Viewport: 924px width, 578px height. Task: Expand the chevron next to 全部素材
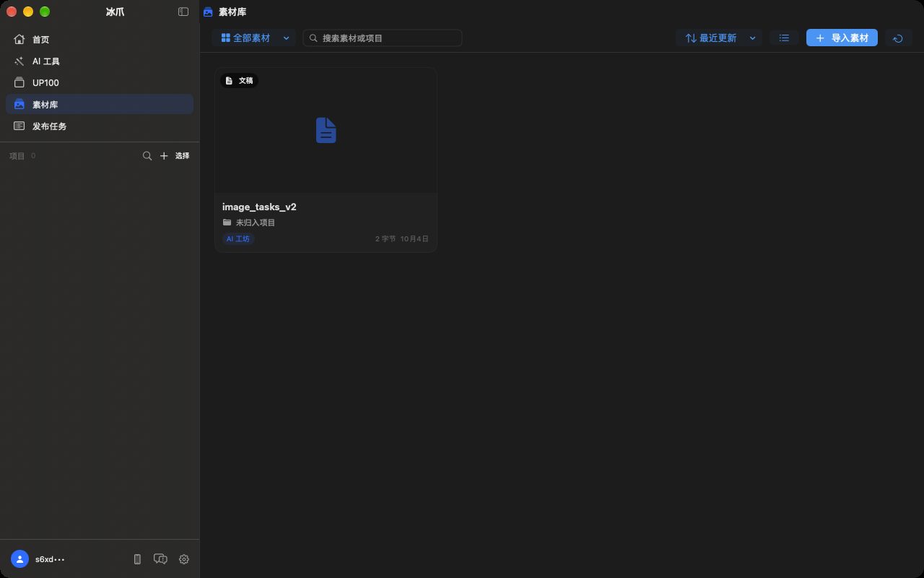(287, 38)
